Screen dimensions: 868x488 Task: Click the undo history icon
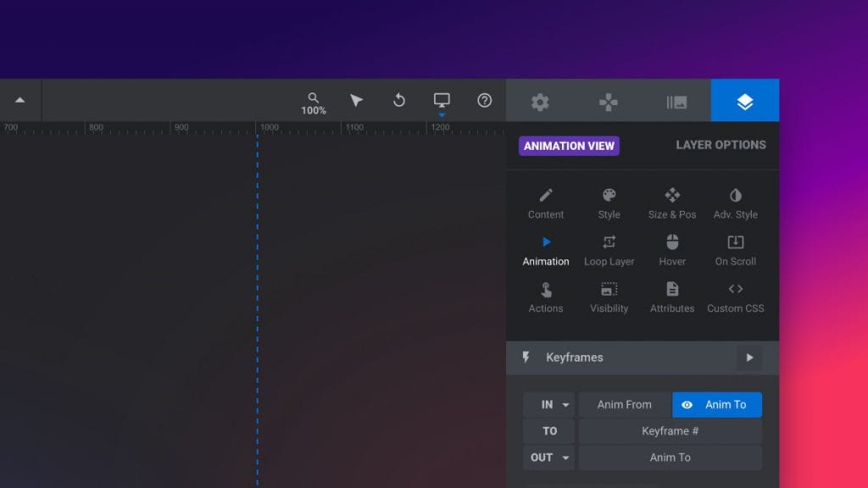[399, 100]
